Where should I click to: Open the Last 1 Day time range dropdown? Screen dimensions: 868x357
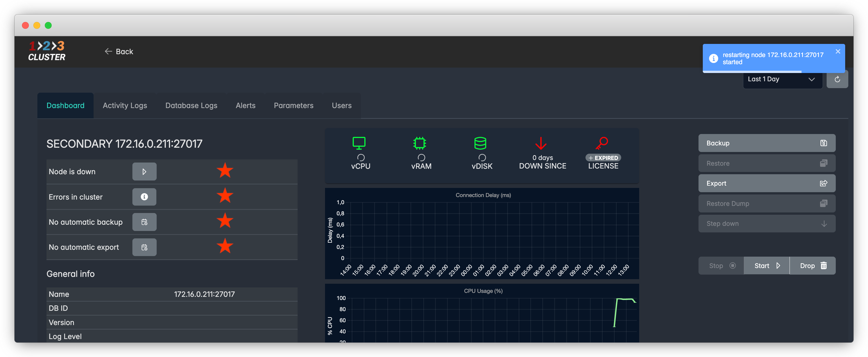coord(782,80)
